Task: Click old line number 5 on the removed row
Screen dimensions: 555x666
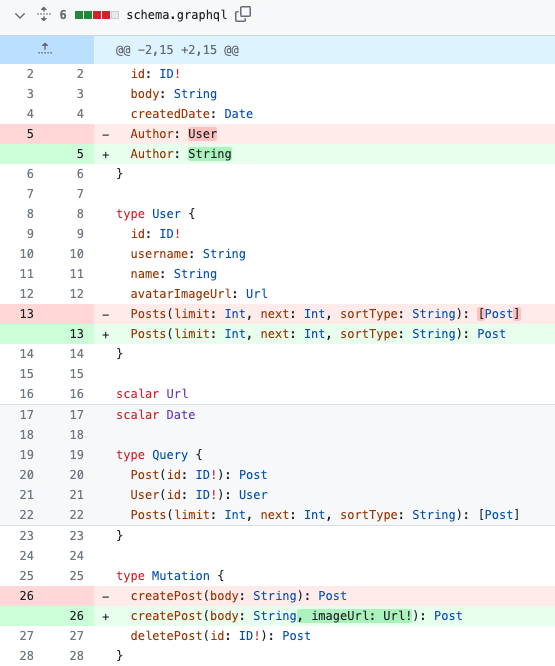Action: [x=30, y=134]
